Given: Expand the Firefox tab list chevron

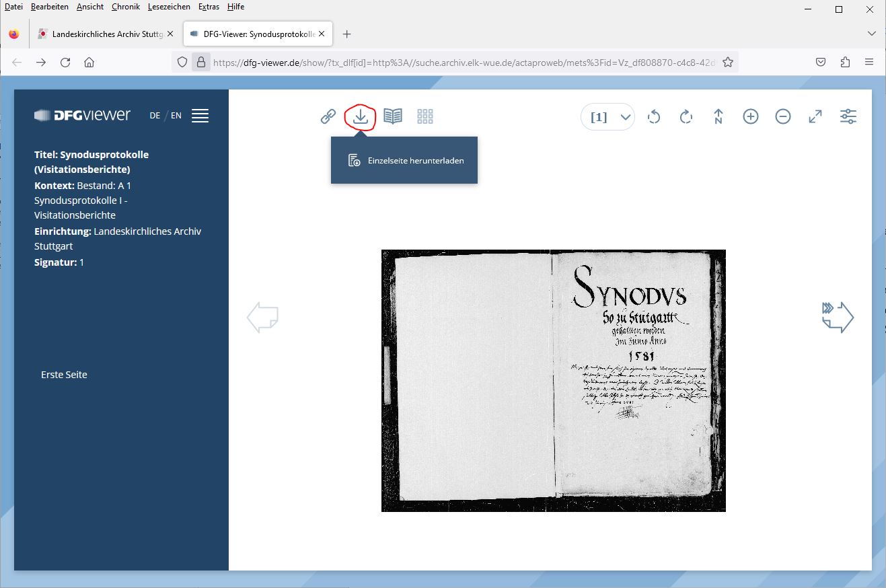Looking at the screenshot, I should [x=872, y=34].
